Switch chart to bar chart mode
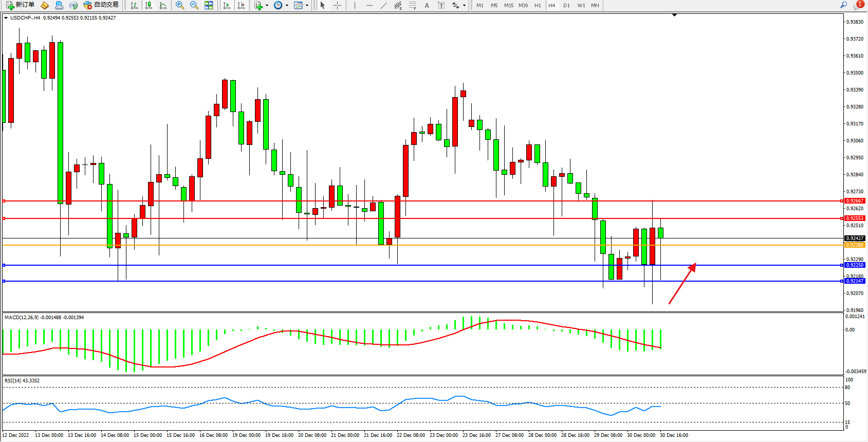This screenshot has height=442, width=868. pyautogui.click(x=134, y=5)
